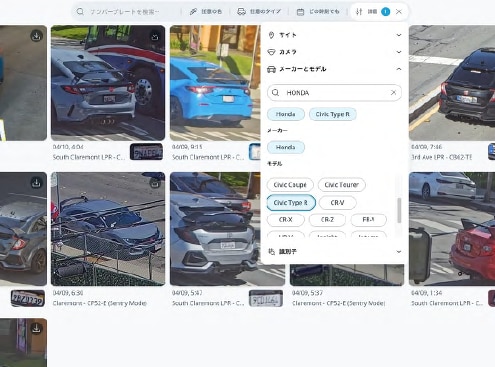Viewport: 495px width, 367px height.
Task: Click "Claremont - CF52-E (Sentry Mode)" under 04/09 6:30
Action: (x=100, y=303)
